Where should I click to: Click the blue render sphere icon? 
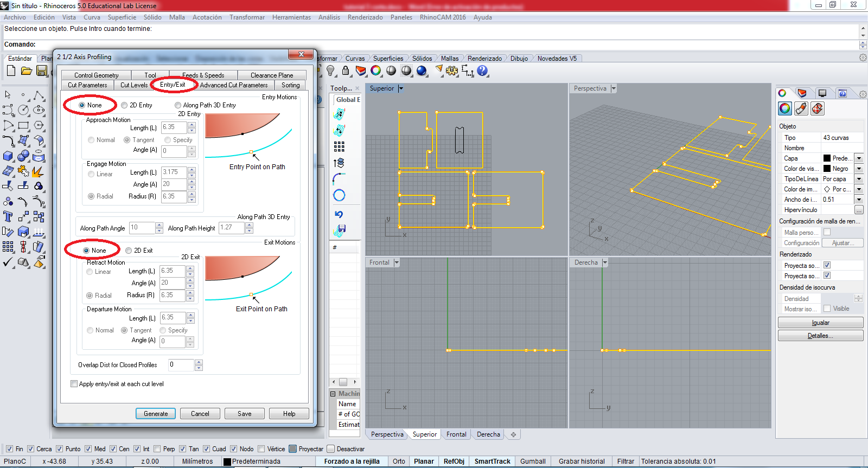point(422,70)
